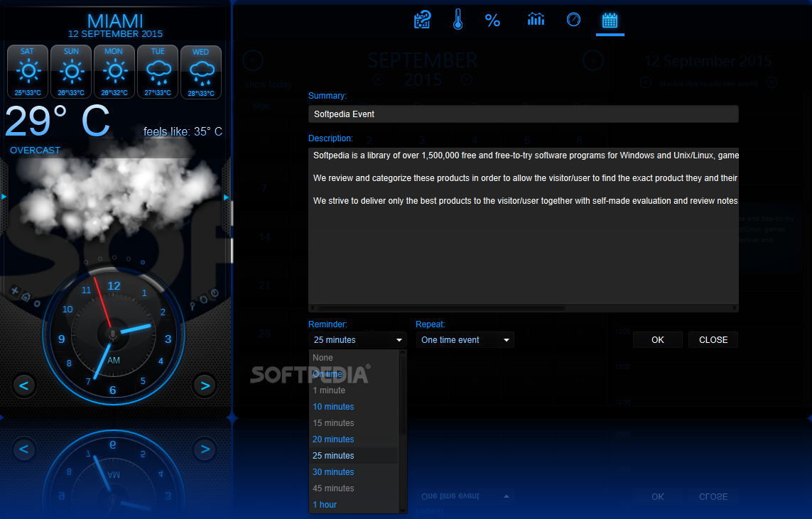Click the filled blue page dot above the clock
This screenshot has height=519, width=812.
point(142,263)
